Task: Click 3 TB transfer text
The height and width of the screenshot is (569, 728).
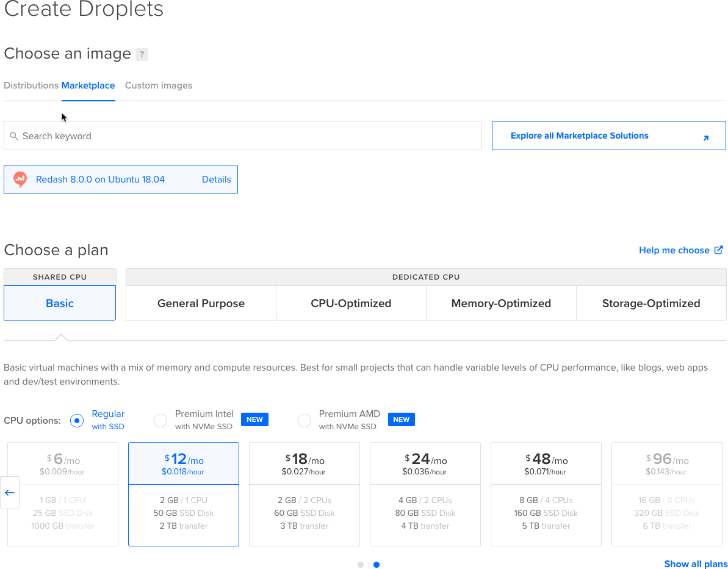Action: [x=305, y=526]
